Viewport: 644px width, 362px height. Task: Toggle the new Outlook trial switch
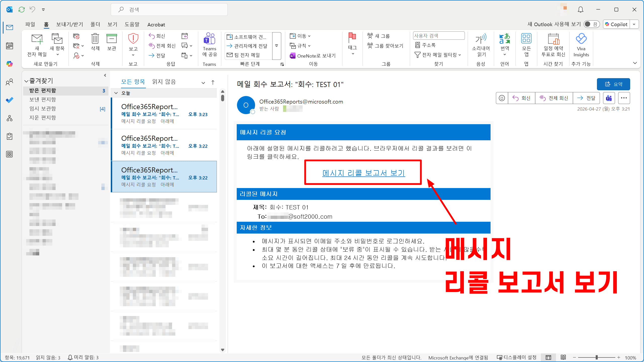[591, 24]
